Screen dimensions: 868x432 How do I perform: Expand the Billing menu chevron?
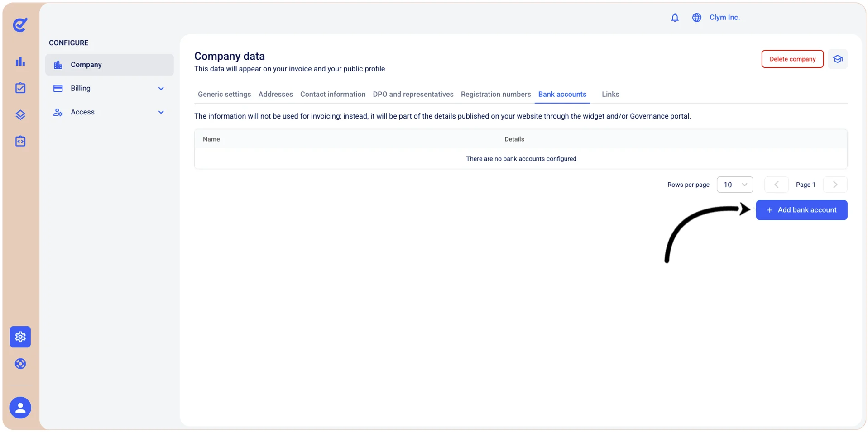(161, 89)
